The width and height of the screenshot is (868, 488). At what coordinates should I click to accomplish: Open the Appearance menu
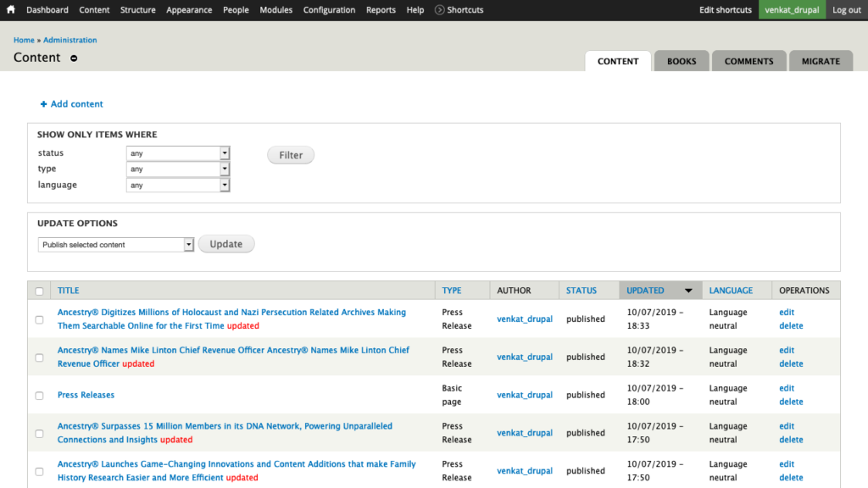(189, 10)
